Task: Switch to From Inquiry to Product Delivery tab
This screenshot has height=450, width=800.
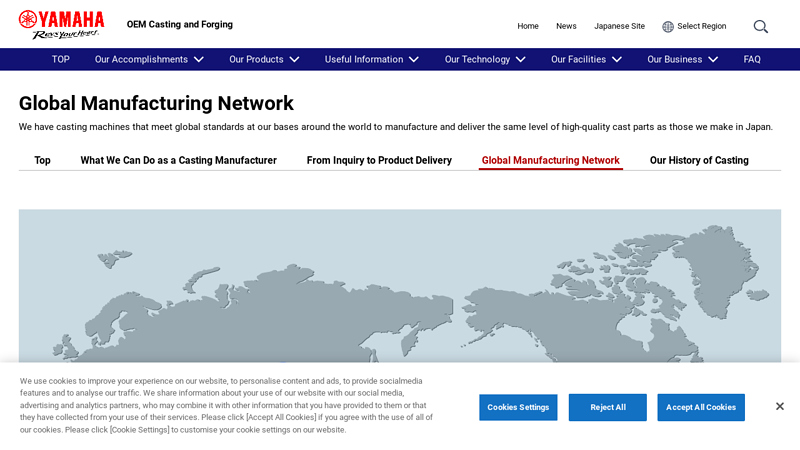Action: point(379,160)
